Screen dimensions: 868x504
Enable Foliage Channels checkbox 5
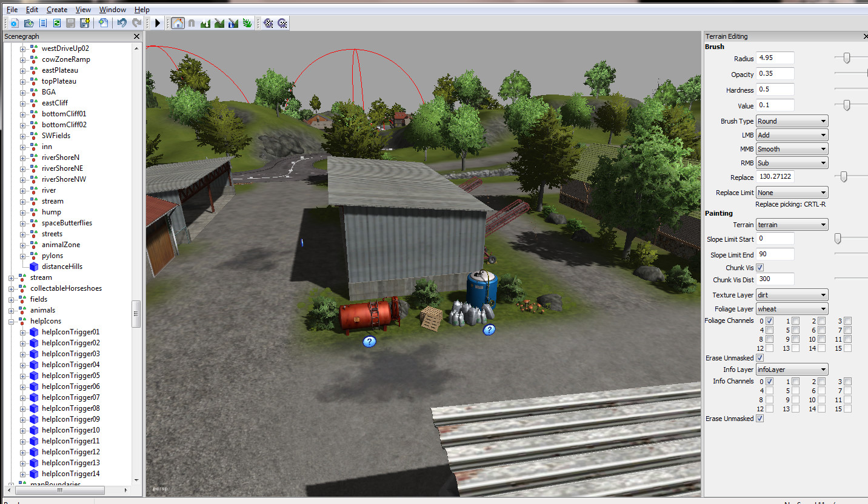pyautogui.click(x=795, y=330)
